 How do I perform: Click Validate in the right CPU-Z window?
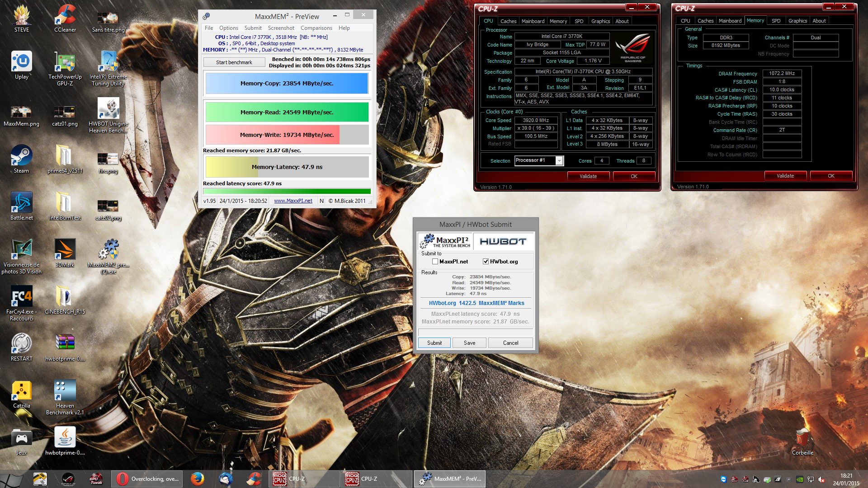(785, 176)
